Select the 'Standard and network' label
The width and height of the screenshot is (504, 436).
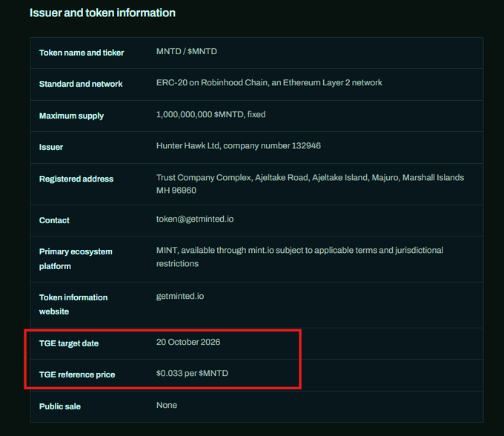81,84
